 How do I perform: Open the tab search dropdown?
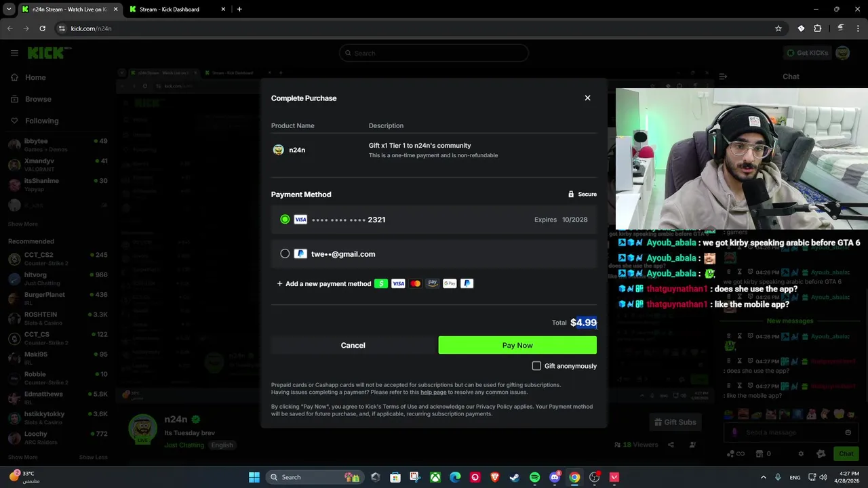[9, 9]
